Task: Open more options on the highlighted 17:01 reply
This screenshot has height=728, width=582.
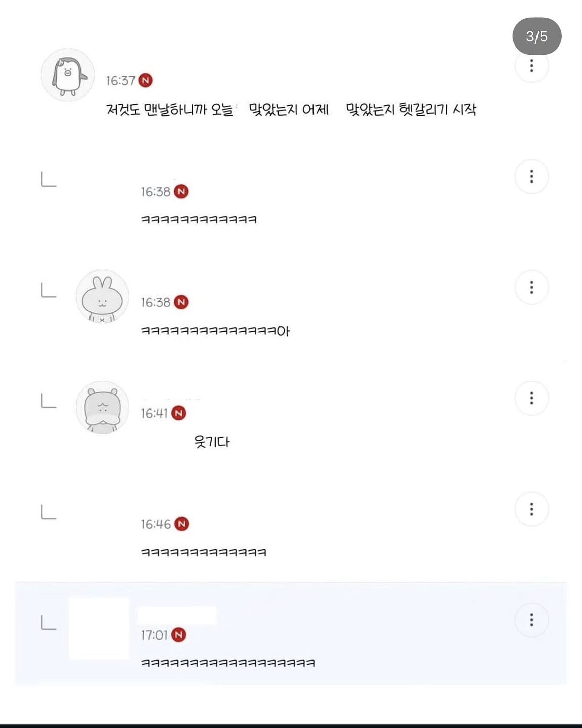Action: [531, 620]
